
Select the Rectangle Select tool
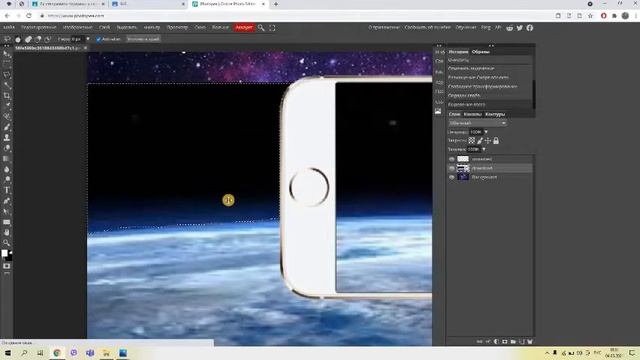[x=7, y=64]
